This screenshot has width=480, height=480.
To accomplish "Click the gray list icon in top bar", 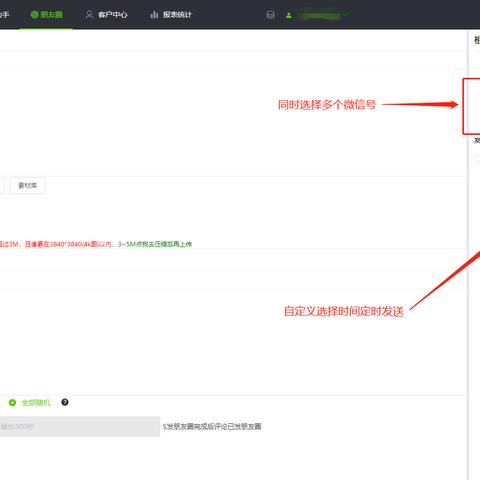I will pos(270,15).
